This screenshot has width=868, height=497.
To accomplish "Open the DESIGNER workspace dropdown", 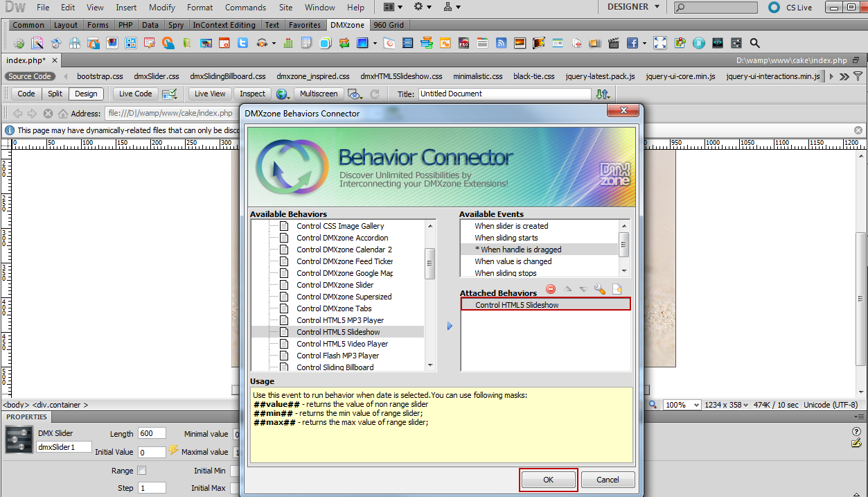I will [x=634, y=7].
